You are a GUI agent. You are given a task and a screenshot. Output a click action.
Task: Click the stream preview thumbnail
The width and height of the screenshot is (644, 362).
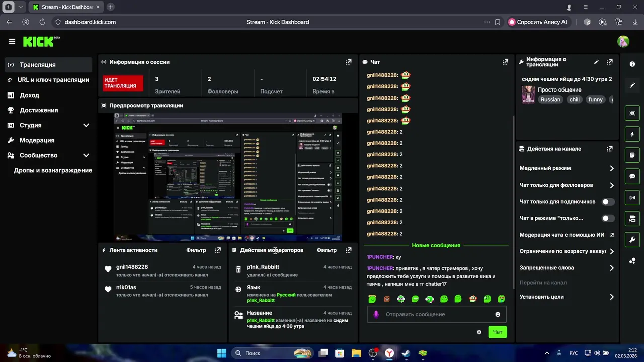pyautogui.click(x=228, y=177)
